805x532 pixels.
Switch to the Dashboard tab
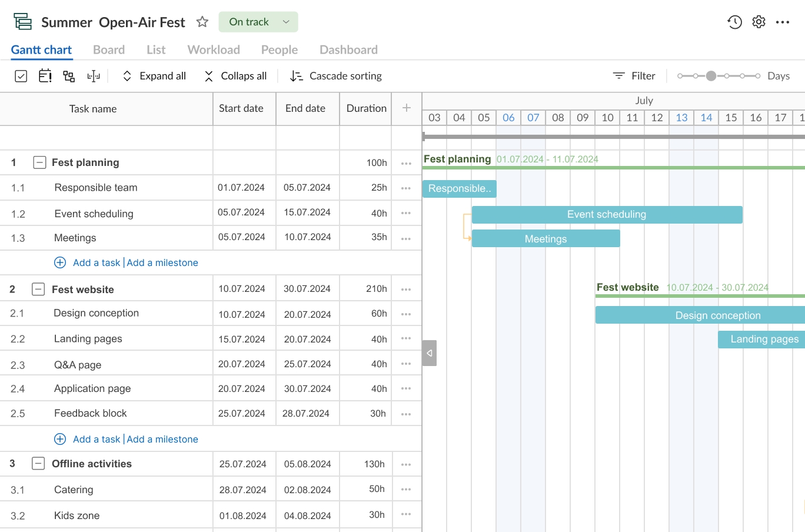click(x=348, y=49)
